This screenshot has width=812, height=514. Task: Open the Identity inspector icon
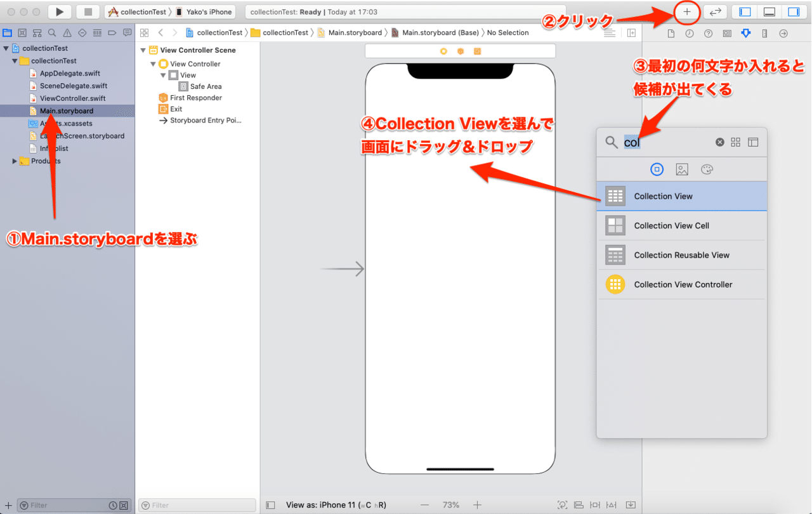coord(727,33)
